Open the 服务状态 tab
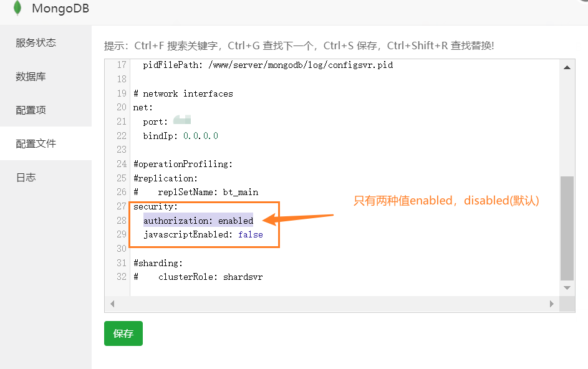Image resolution: width=588 pixels, height=369 pixels. [36, 43]
